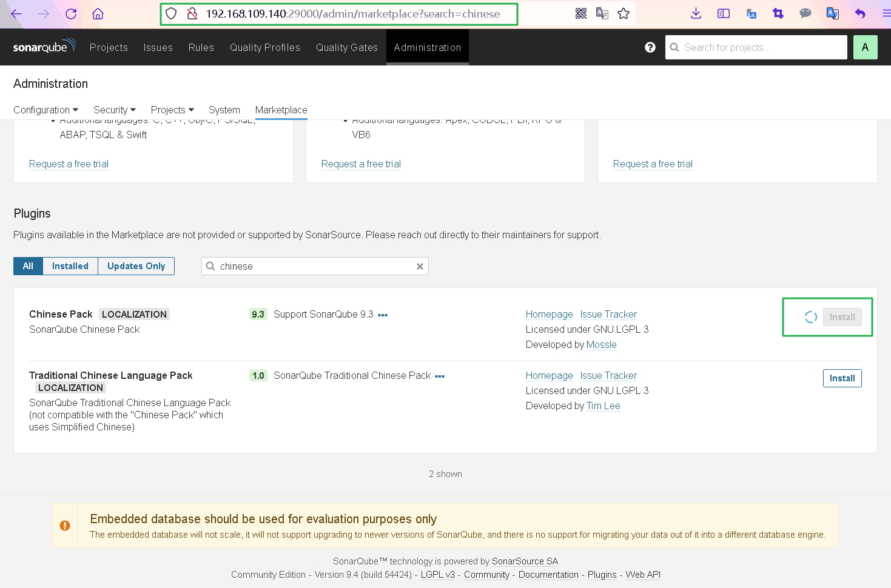Open Traditional Chinese Pack Homepage link
Viewport: 891px width, 588px height.
[550, 375]
